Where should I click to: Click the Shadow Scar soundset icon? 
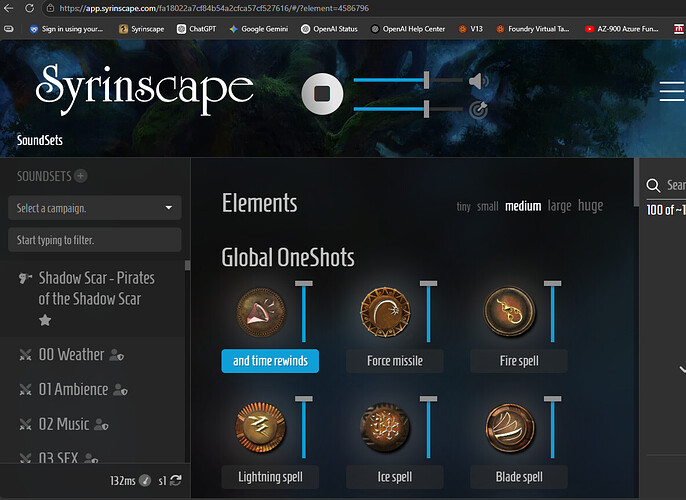click(25, 278)
